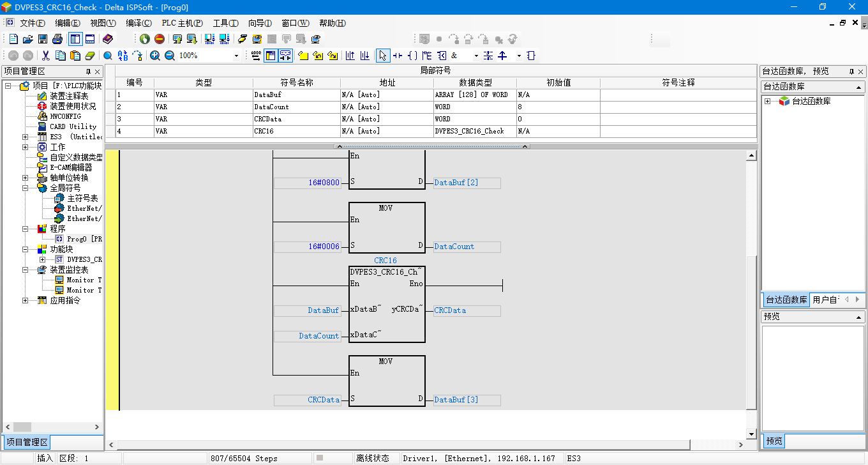868x465 pixels.
Task: Open the 编译(C) menu
Action: pos(138,23)
